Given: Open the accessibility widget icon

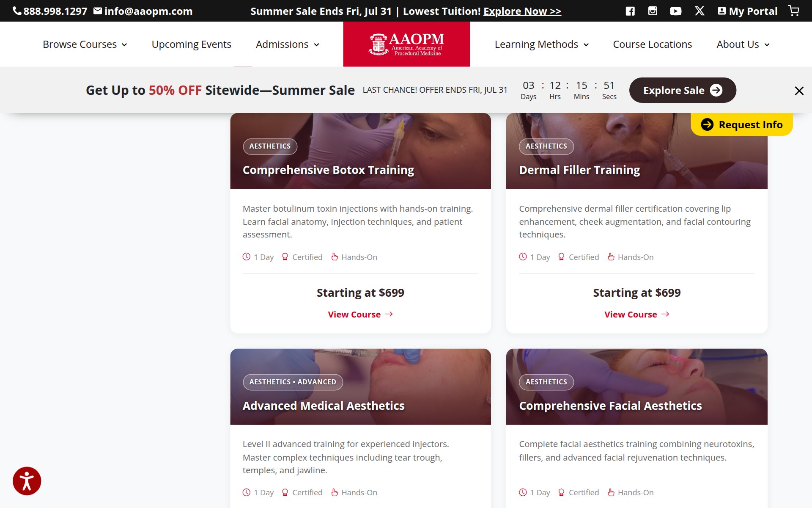Looking at the screenshot, I should pos(27,481).
